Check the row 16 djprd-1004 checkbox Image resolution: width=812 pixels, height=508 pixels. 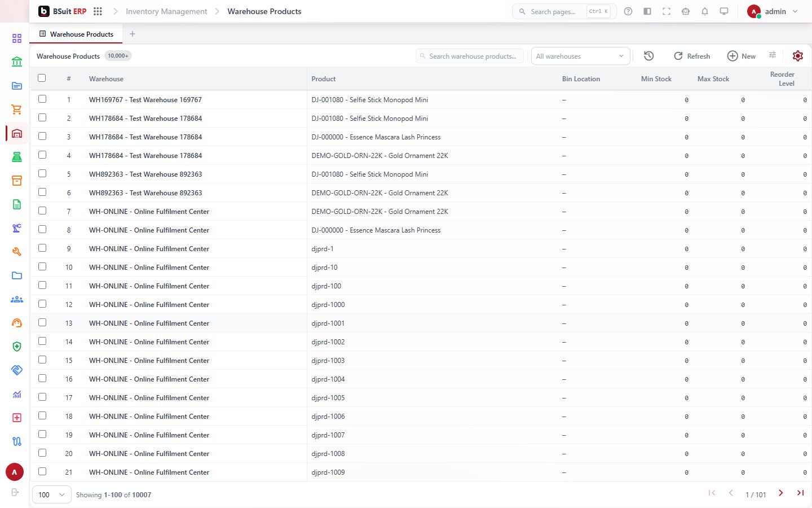coord(42,378)
